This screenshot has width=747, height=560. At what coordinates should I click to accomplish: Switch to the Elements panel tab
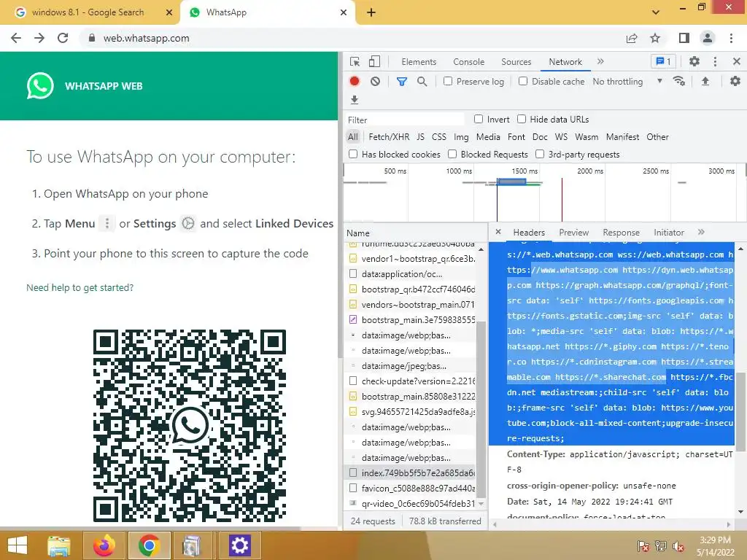(x=419, y=61)
